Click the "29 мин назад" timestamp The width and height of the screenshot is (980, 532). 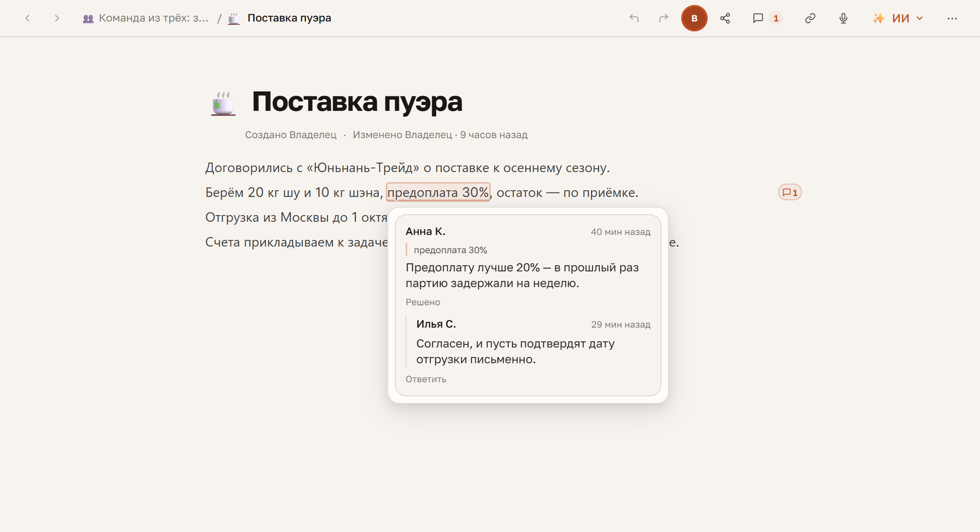(x=621, y=325)
